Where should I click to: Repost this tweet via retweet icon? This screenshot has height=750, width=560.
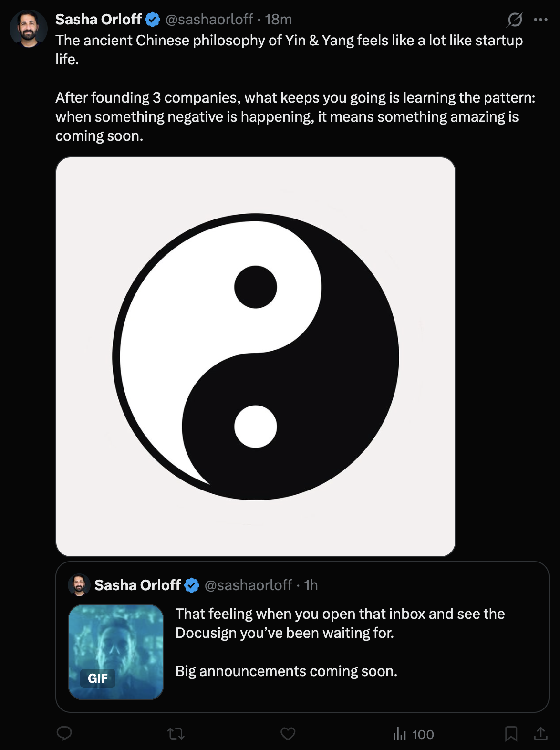[x=176, y=733]
